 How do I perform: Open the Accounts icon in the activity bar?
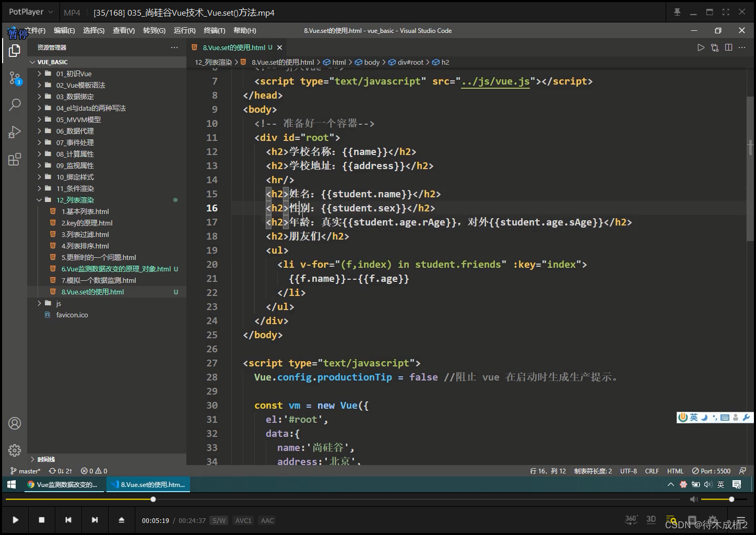[15, 423]
